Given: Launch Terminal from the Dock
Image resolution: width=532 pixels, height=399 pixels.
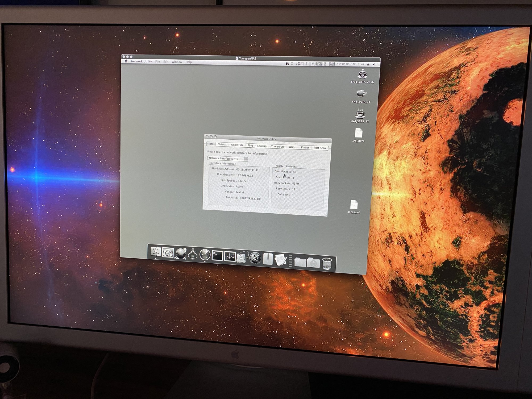Looking at the screenshot, I should click(x=217, y=256).
